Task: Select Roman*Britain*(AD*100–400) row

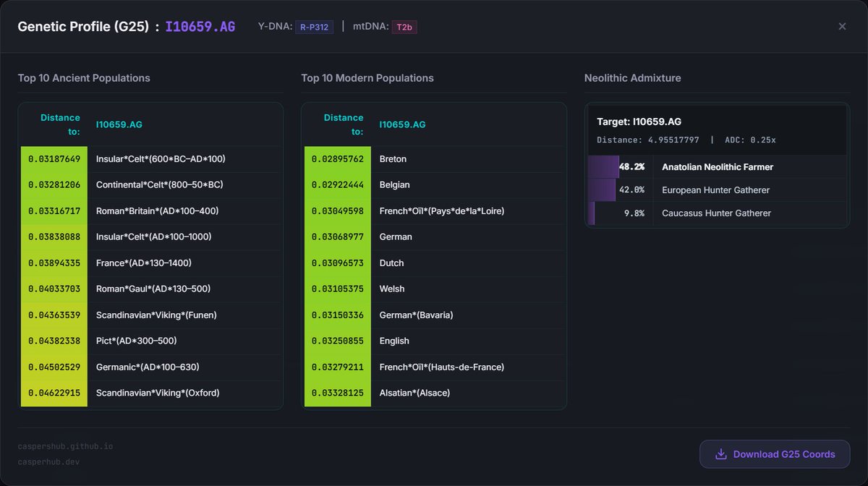Action: tap(150, 211)
